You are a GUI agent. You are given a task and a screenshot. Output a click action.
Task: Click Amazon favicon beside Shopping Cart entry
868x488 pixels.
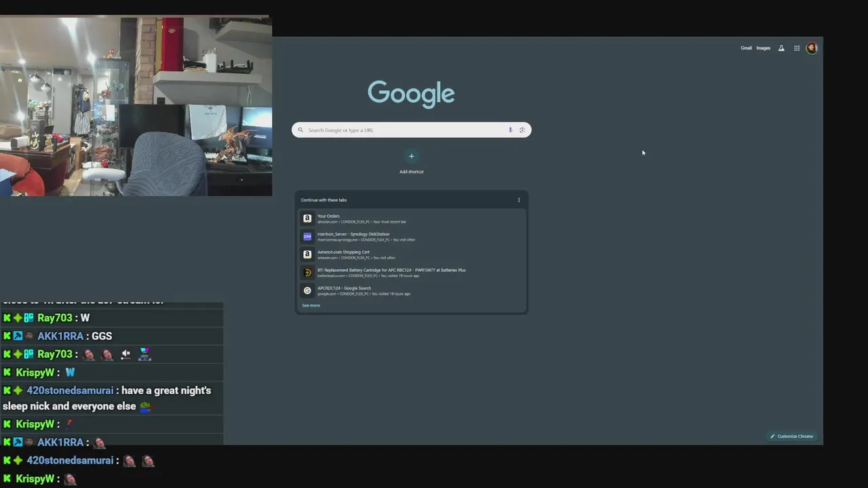[x=307, y=254]
